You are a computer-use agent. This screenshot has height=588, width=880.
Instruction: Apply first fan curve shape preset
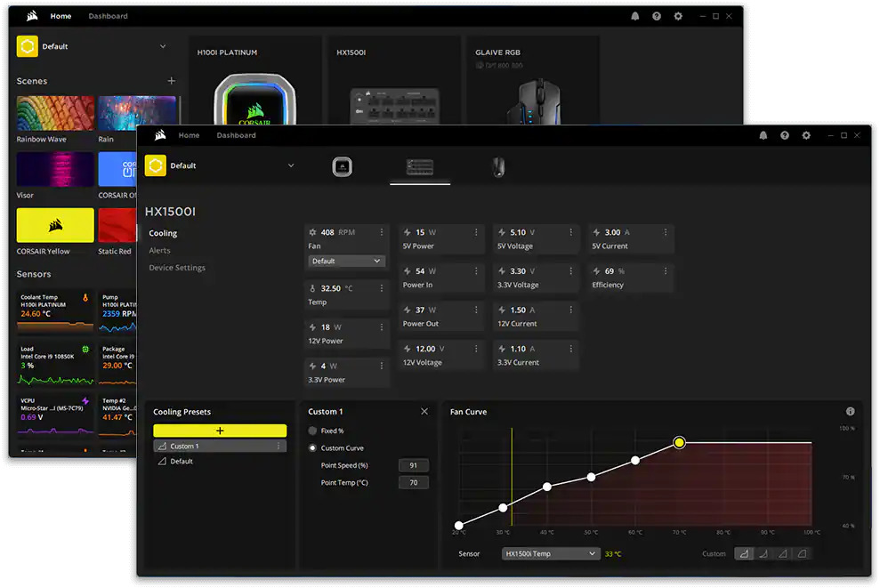[x=744, y=554]
